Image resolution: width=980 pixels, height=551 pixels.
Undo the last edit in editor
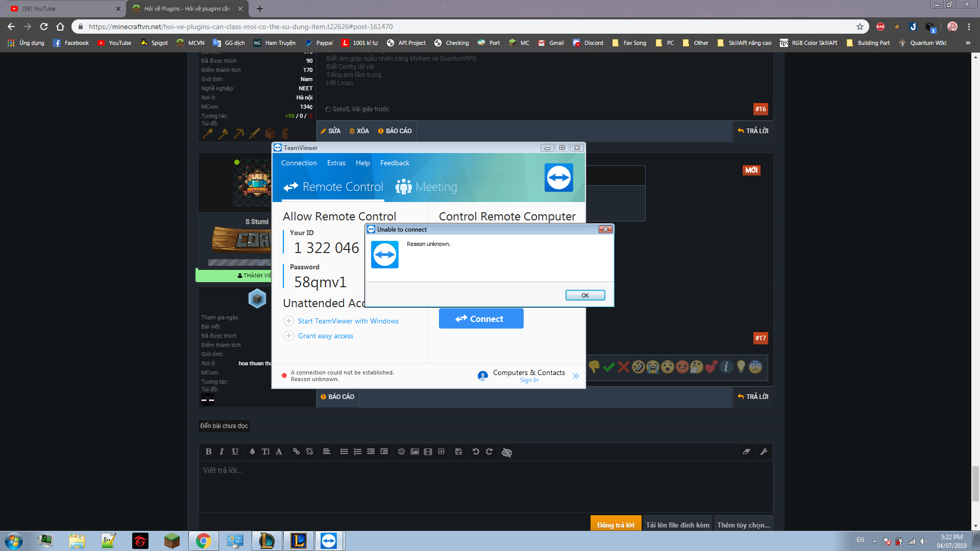pos(476,452)
